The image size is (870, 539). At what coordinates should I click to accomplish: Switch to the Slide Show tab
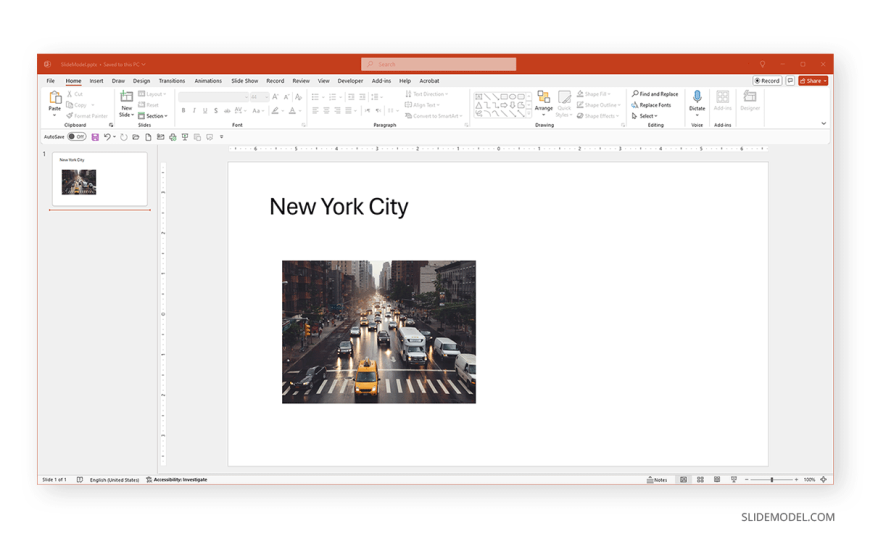[x=245, y=81]
